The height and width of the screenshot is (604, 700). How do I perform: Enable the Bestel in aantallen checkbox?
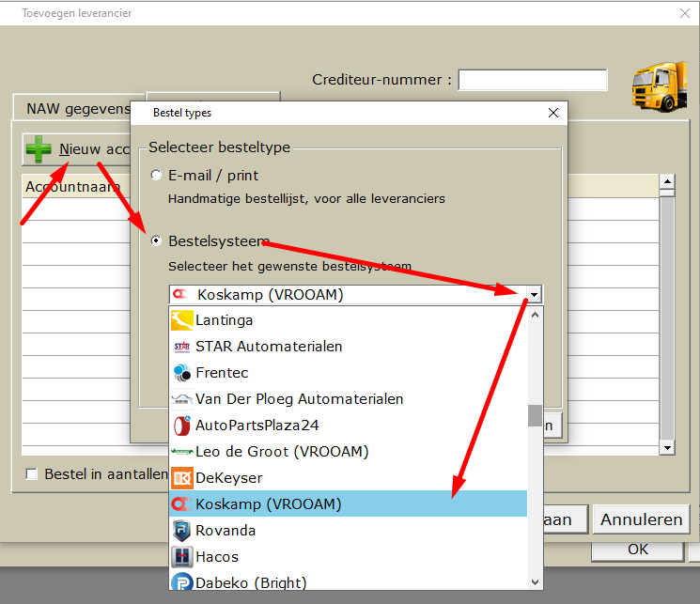[31, 474]
